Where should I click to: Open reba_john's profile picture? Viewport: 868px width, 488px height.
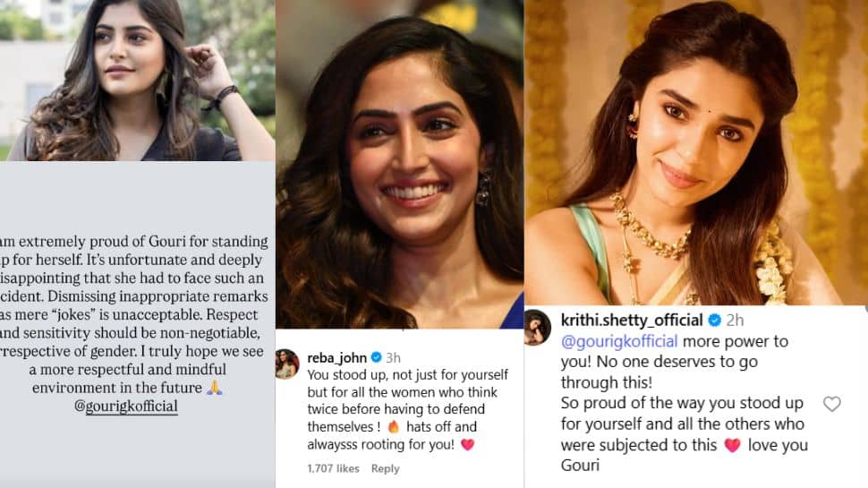(x=286, y=364)
